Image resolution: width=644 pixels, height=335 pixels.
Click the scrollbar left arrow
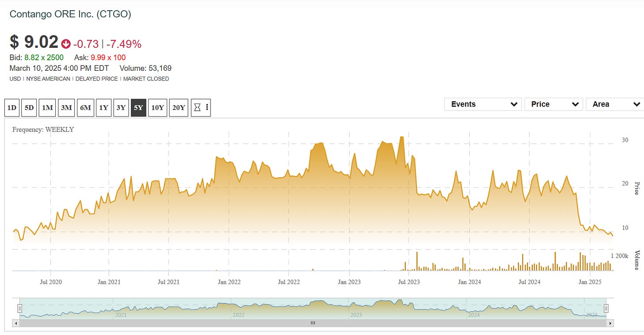(x=16, y=323)
